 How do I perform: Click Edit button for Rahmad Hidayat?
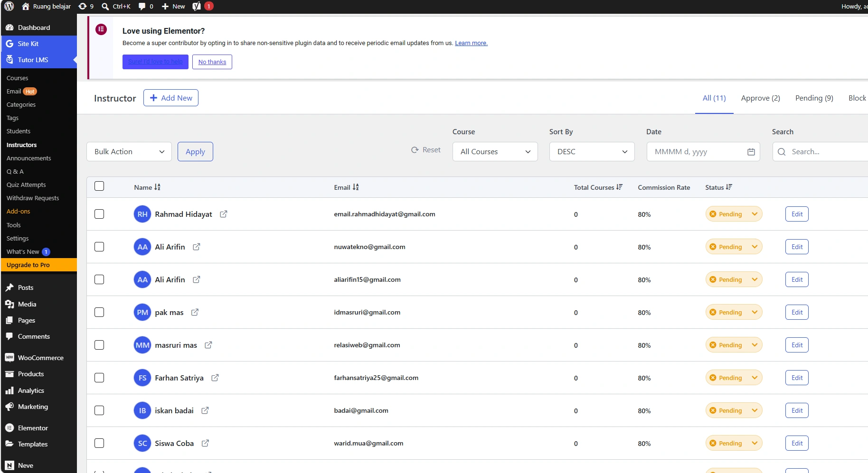coord(797,214)
